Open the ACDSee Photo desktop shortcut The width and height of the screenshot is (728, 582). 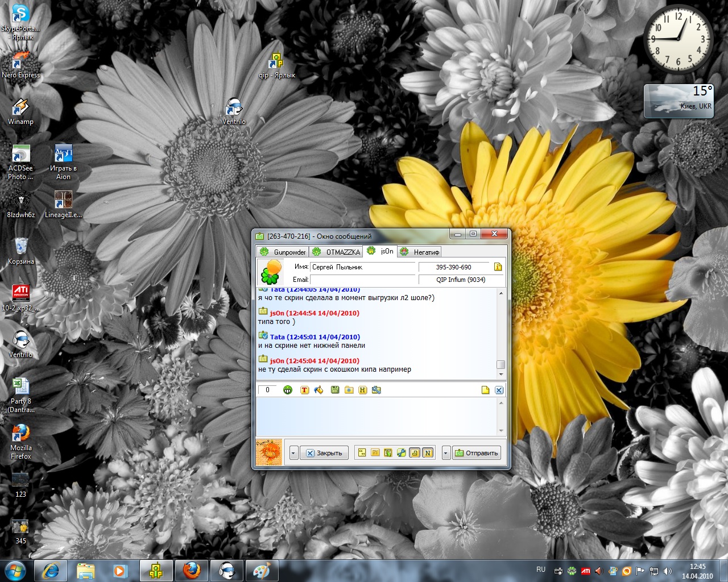(x=20, y=162)
